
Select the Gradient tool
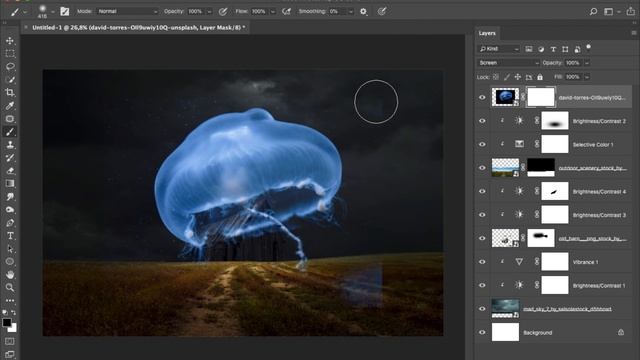click(x=10, y=184)
